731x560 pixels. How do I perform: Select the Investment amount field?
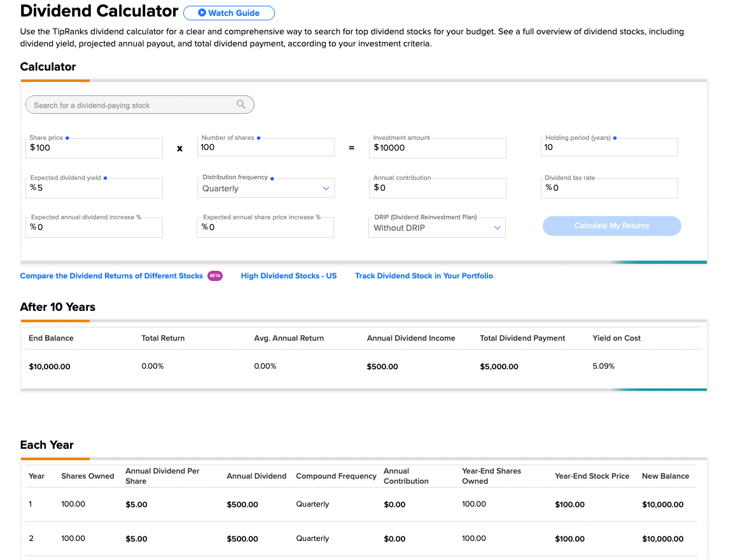point(437,147)
